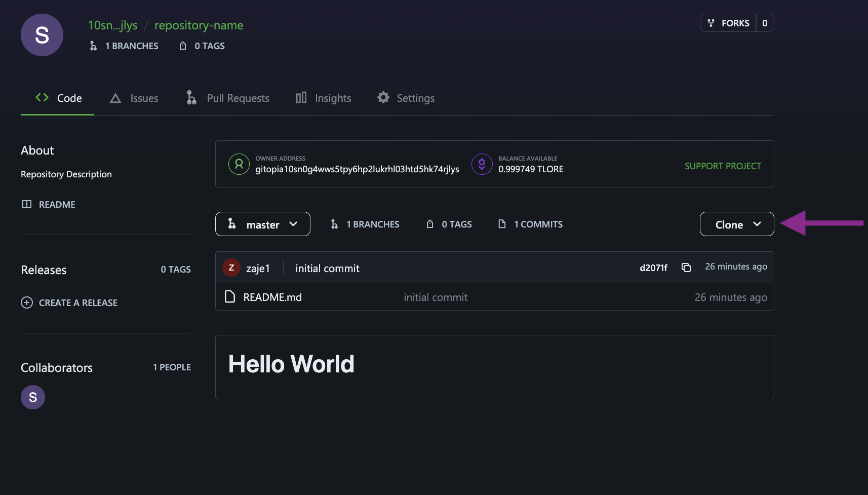Click the plus icon beside Create a Release

point(27,302)
